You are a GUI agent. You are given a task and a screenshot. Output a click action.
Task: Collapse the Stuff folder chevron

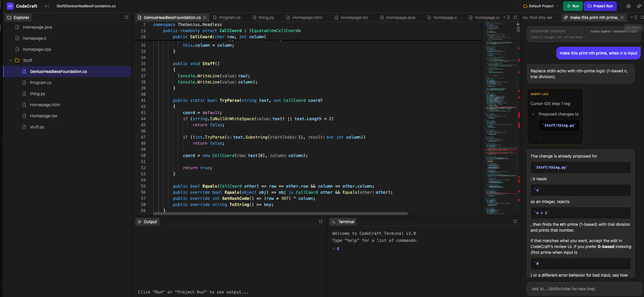tap(10, 60)
